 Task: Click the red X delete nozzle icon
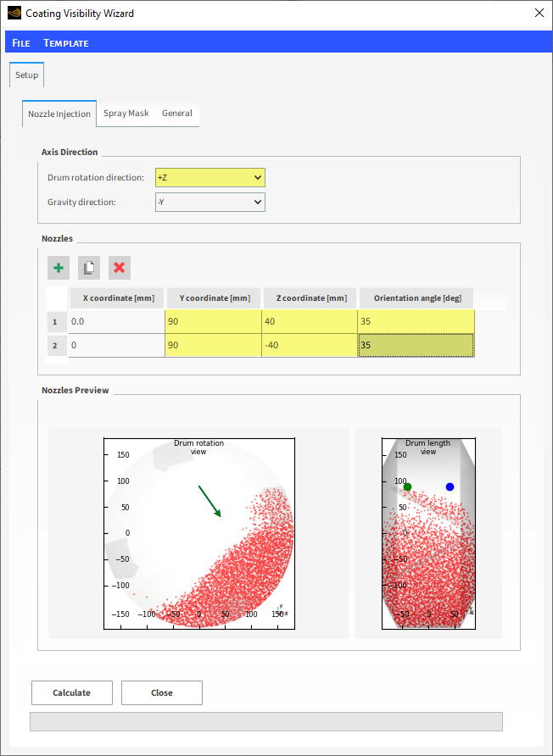pos(120,268)
